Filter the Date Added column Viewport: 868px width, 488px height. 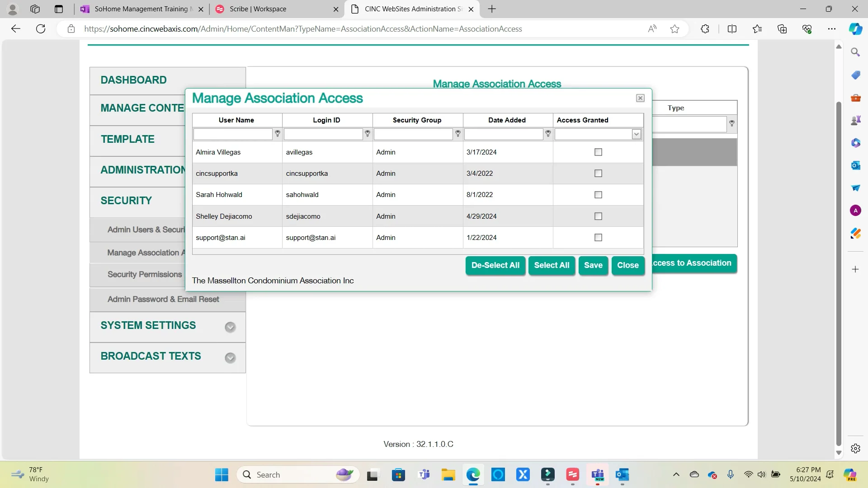point(547,134)
